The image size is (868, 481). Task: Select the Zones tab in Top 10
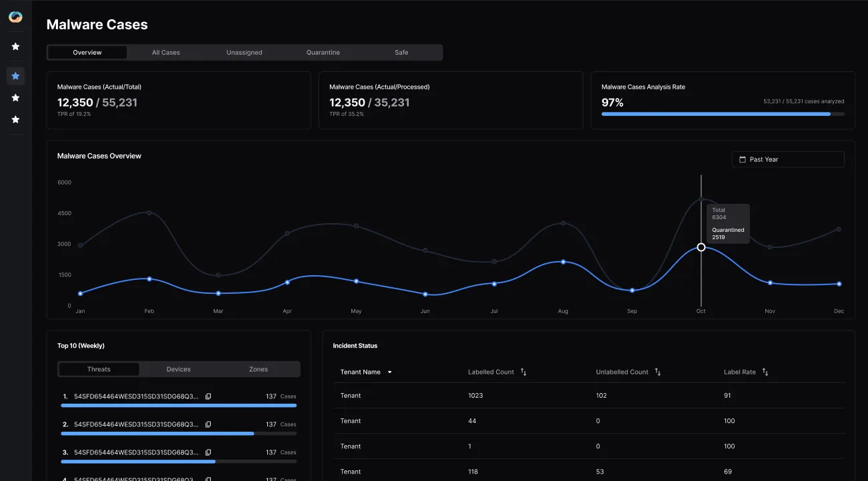point(259,369)
